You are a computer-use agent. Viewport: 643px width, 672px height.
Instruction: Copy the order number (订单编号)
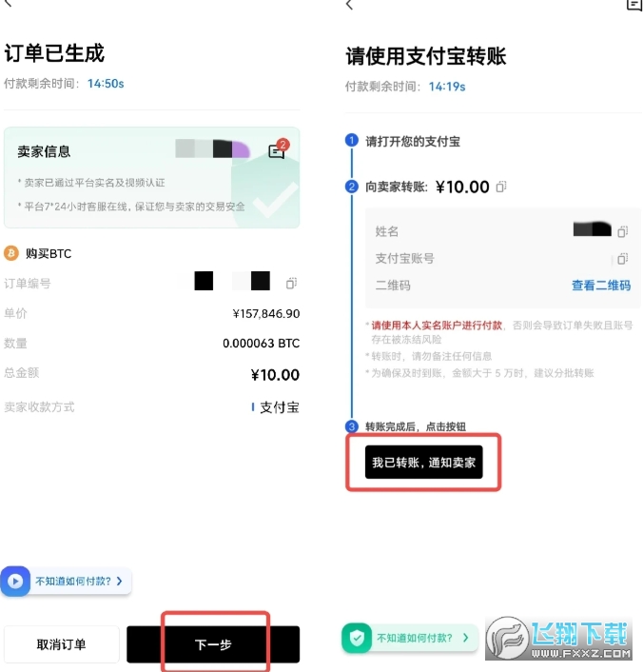[x=292, y=283]
